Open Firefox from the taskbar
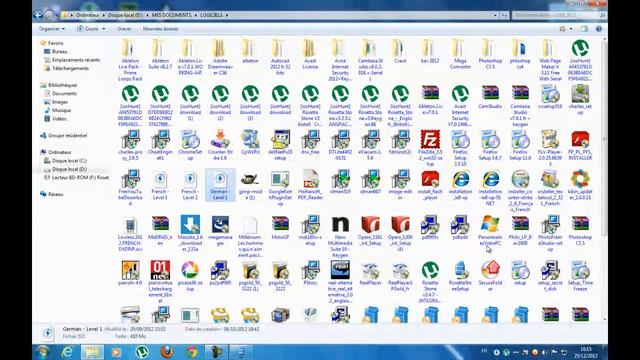The width and height of the screenshot is (640, 360). [167, 352]
